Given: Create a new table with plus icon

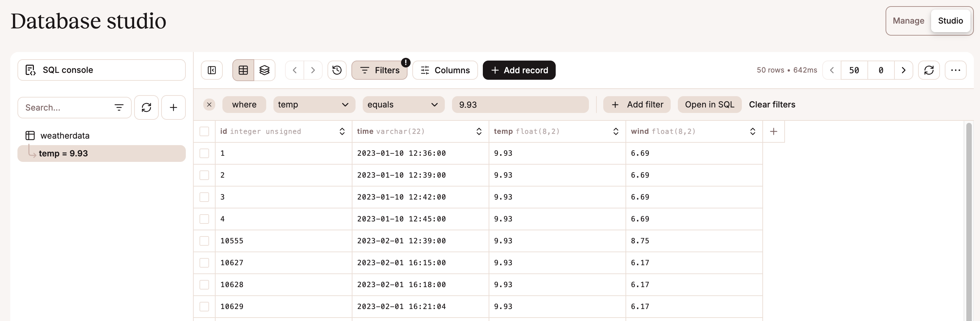Looking at the screenshot, I should coord(173,108).
